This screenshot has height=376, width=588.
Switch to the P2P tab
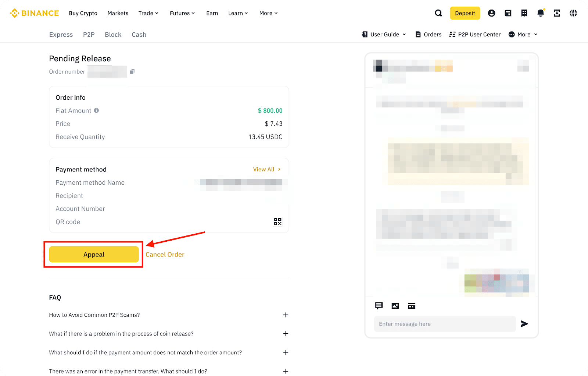pos(89,35)
